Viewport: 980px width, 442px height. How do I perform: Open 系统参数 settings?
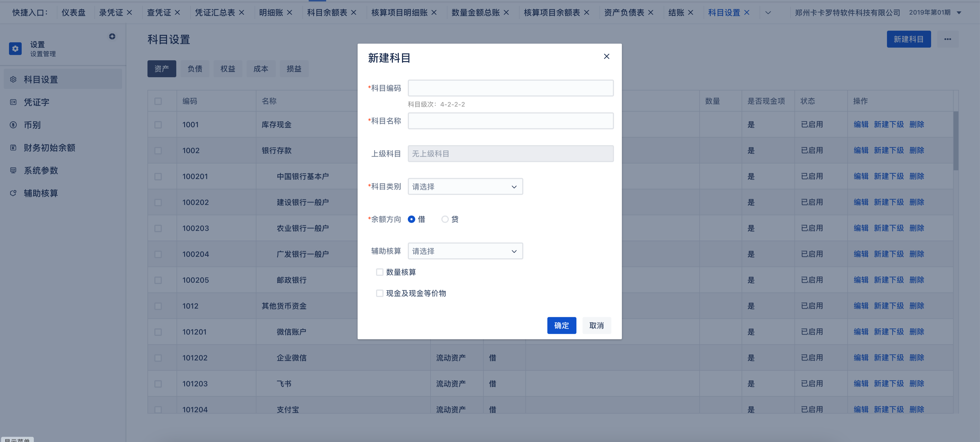[x=41, y=170]
